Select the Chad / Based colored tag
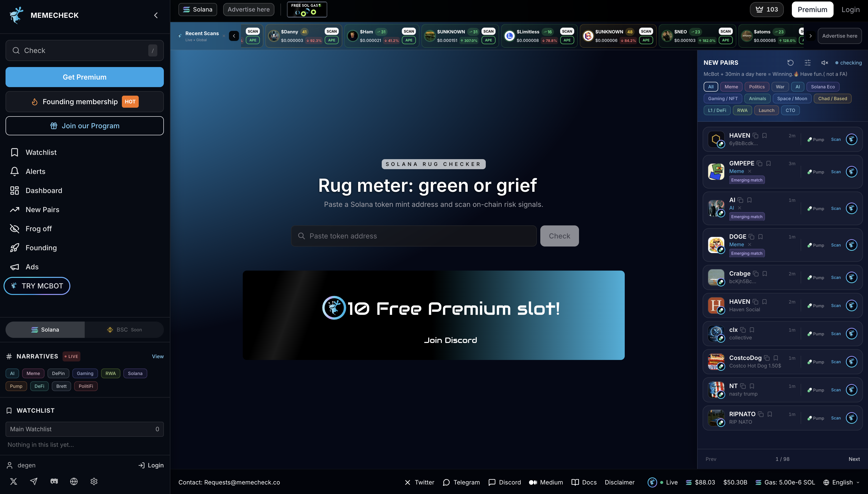 tap(832, 99)
